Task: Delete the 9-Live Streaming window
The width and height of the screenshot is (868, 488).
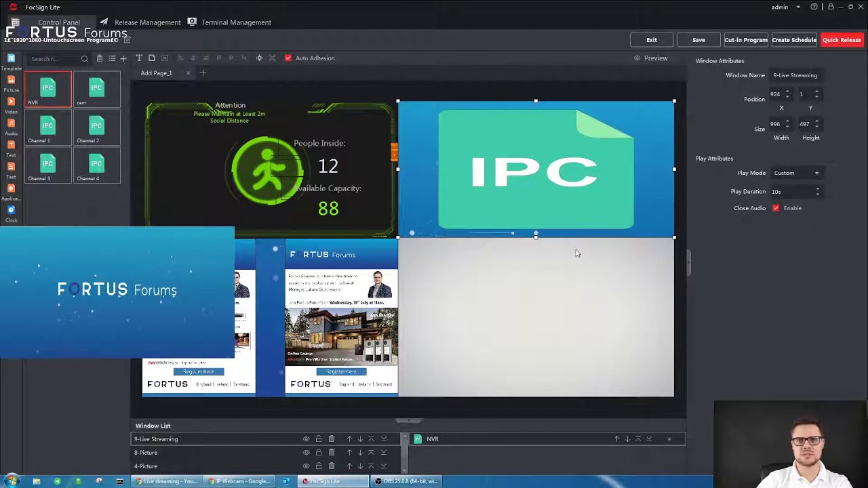Action: click(x=332, y=439)
